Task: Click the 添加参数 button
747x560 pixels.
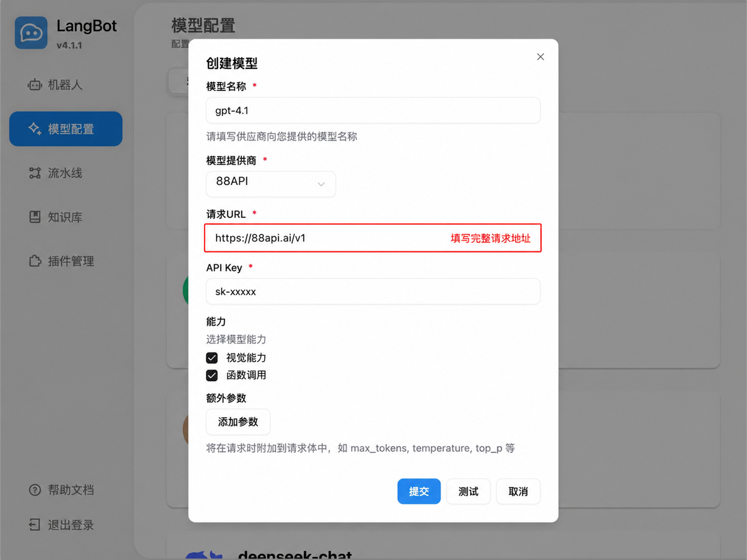Action: 238,422
